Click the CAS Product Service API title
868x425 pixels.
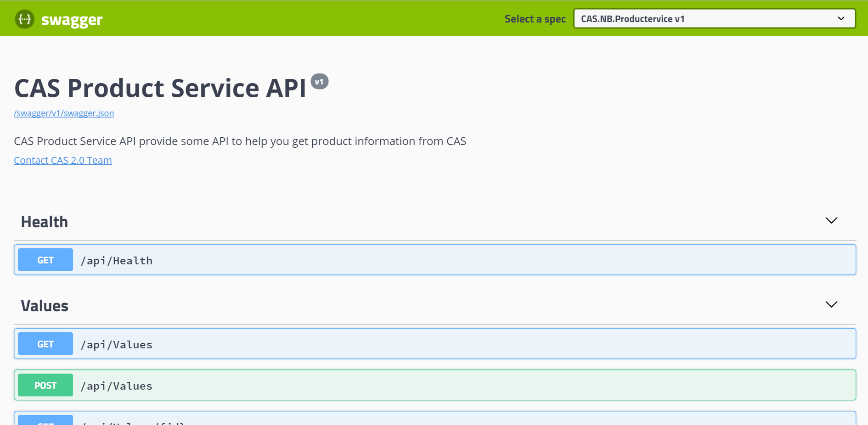coord(160,88)
